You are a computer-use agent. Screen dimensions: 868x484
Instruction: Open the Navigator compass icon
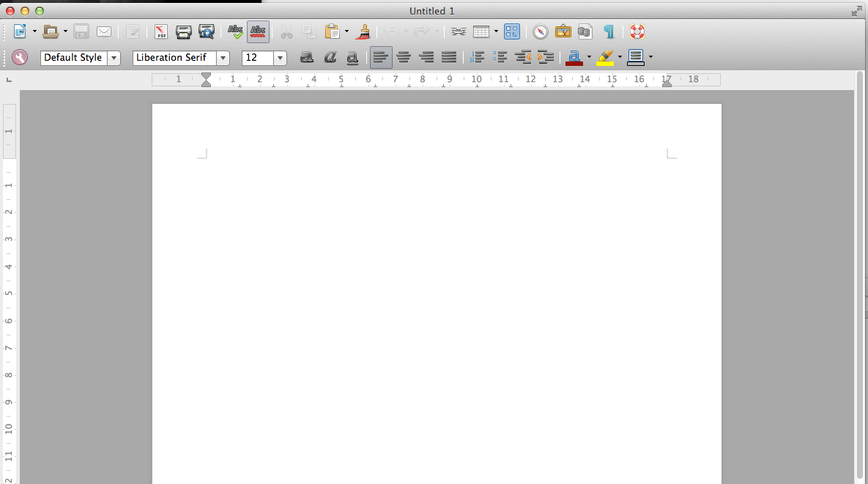540,31
